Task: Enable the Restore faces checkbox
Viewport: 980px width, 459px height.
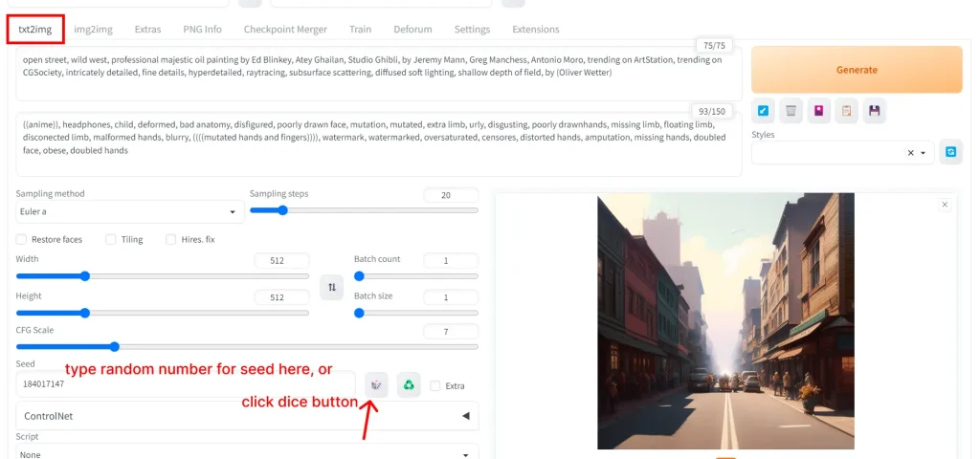Action: [x=22, y=239]
